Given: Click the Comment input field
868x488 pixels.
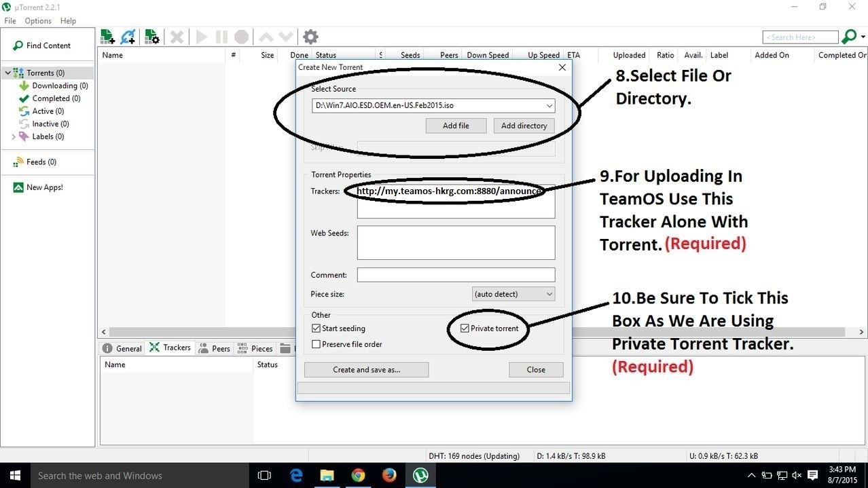Looking at the screenshot, I should click(456, 275).
